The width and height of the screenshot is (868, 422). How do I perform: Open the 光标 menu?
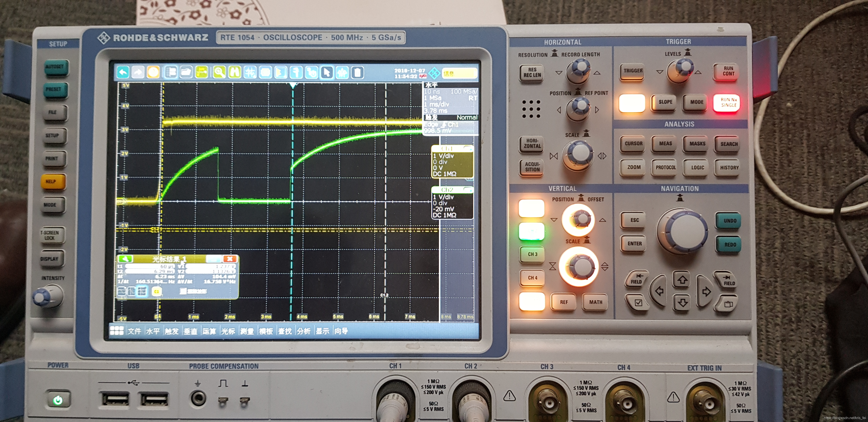[x=228, y=331]
